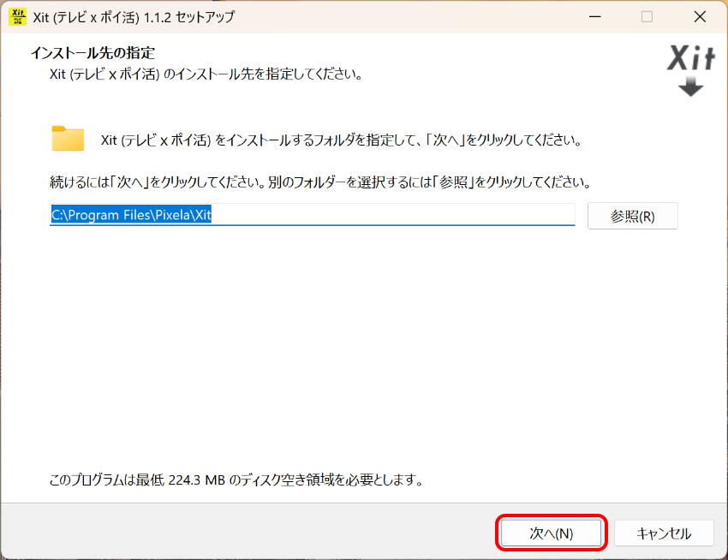Focus the install path input field
The width and height of the screenshot is (728, 560).
click(312, 215)
